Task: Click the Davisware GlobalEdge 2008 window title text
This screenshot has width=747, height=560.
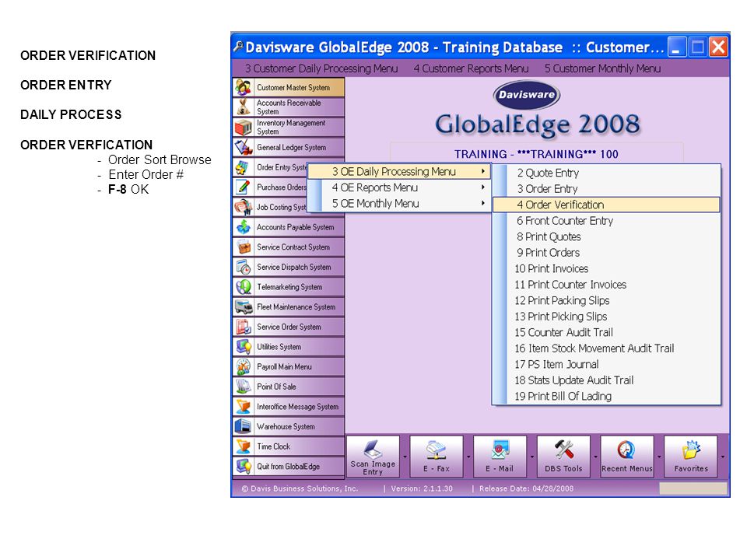Action: (454, 47)
